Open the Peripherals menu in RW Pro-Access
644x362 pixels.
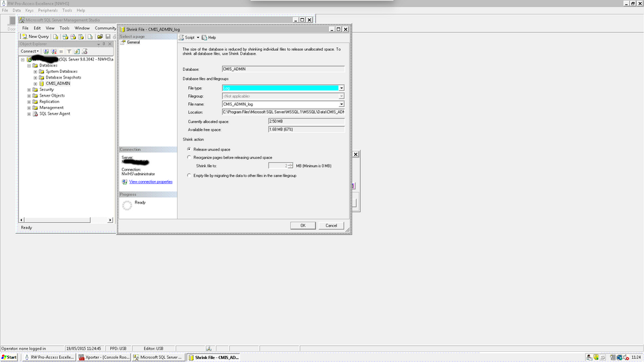coord(48,10)
